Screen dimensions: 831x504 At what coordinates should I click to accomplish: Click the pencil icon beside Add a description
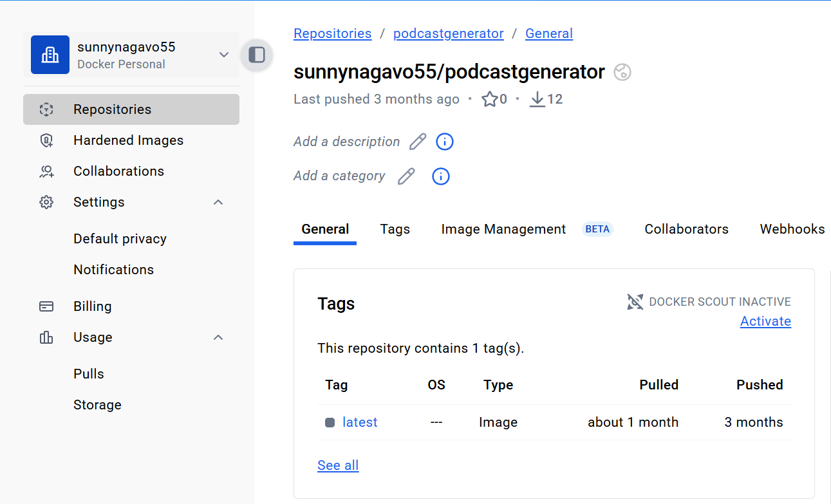pyautogui.click(x=418, y=142)
